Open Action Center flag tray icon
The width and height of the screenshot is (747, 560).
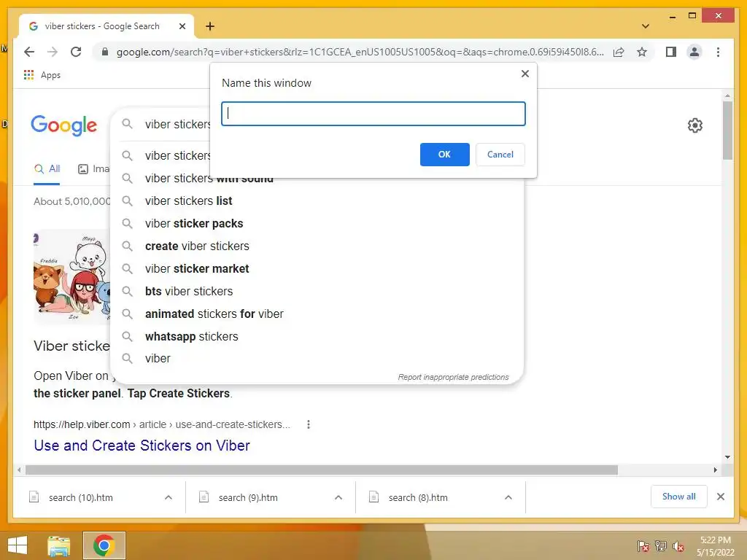click(x=643, y=546)
